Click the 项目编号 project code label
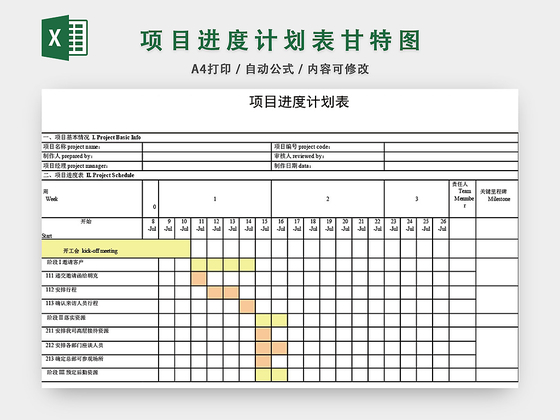This screenshot has width=560, height=420. [302, 147]
